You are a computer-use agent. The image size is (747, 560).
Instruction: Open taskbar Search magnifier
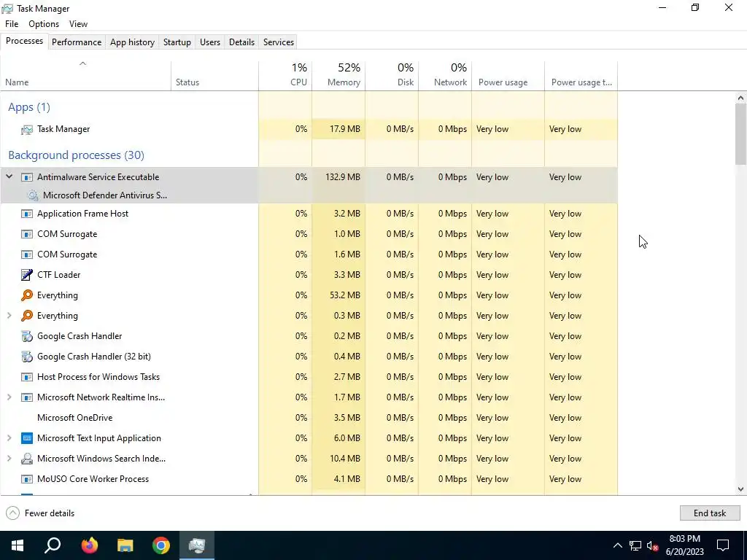[53, 545]
